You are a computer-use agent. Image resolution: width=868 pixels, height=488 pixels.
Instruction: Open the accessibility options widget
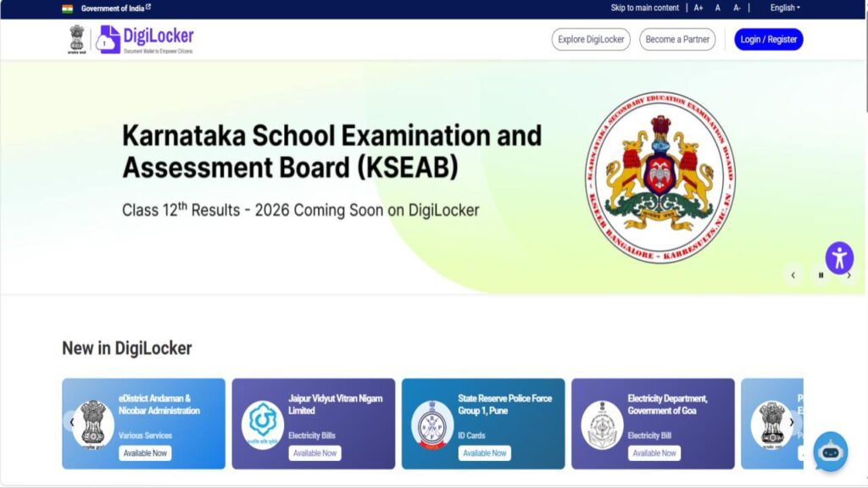839,258
